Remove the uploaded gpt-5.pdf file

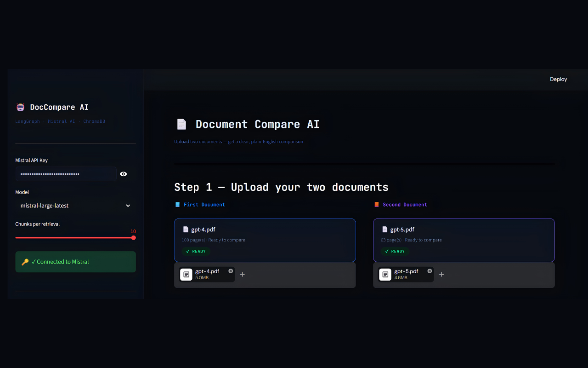click(x=430, y=271)
